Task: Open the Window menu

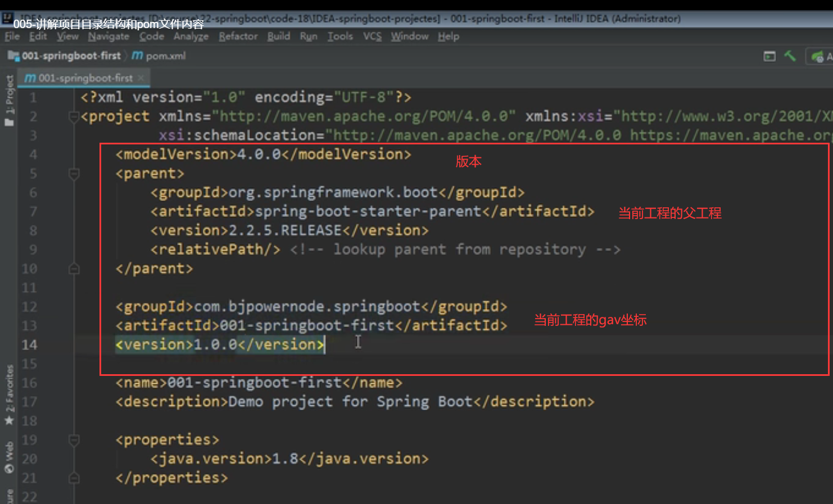Action: tap(410, 37)
